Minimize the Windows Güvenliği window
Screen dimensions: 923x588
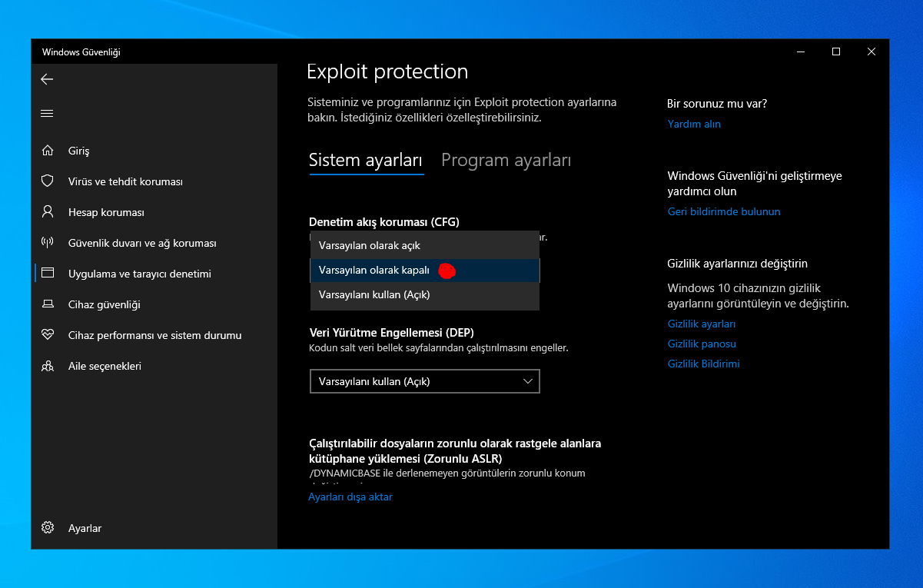coord(801,51)
